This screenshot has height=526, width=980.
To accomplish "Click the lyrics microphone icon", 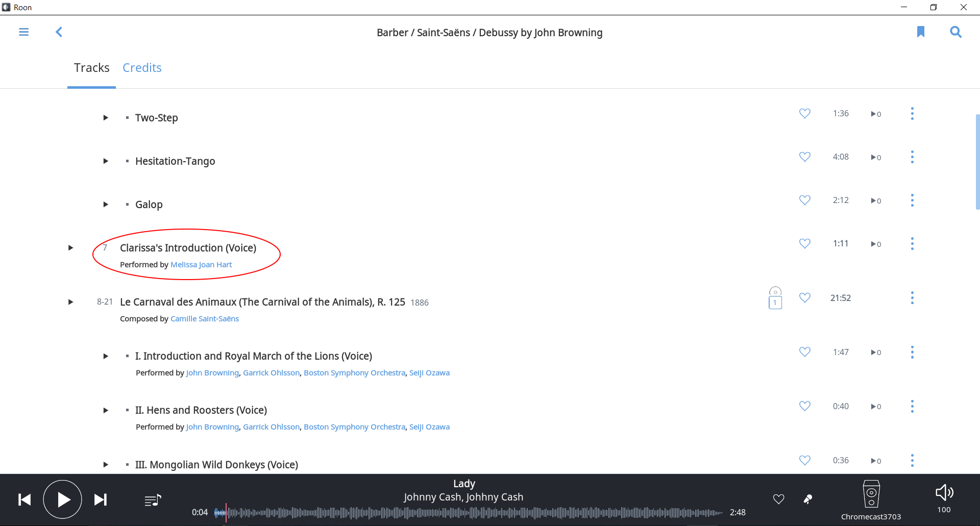I will click(x=808, y=499).
